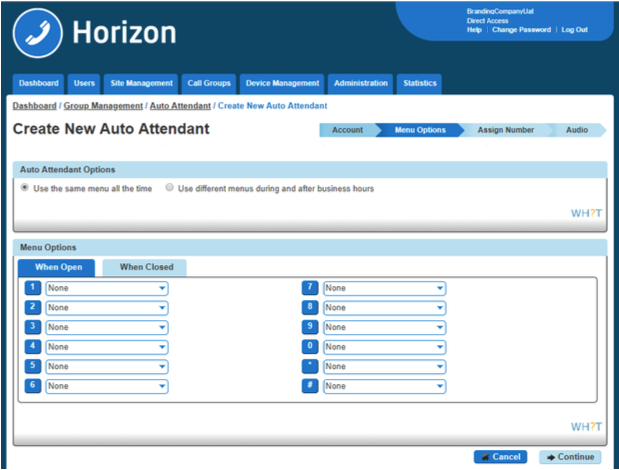Click the Change Password link
Viewport: 619px width, 470px height.
(x=521, y=30)
